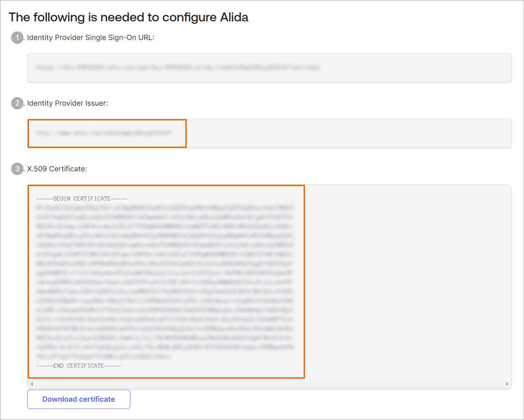Click the 'Identity Provider Issuer' label

click(67, 103)
